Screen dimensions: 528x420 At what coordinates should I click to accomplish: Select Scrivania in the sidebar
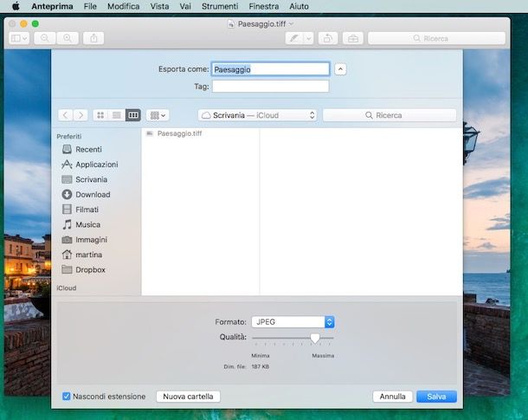coord(85,179)
